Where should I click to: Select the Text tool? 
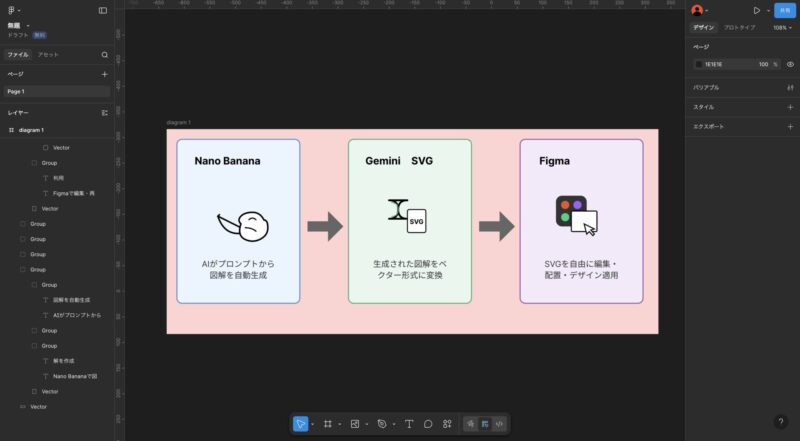point(409,424)
